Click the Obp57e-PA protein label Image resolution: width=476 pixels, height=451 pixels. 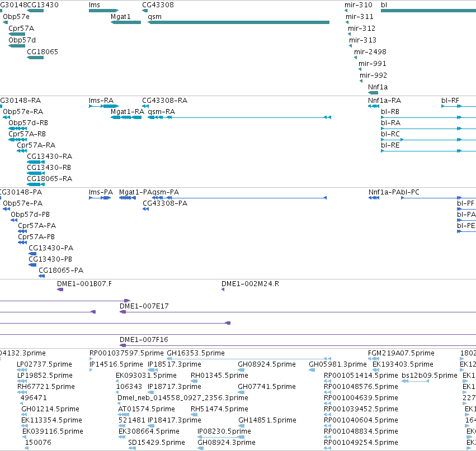click(23, 203)
